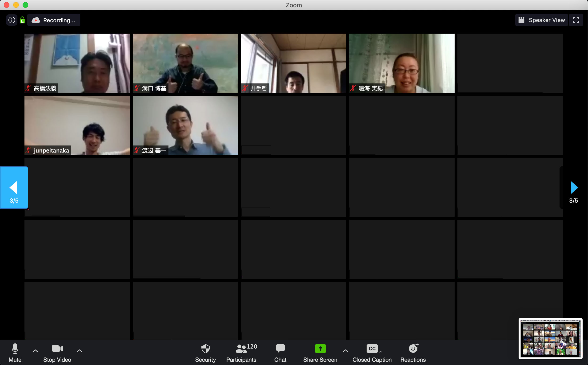Click the muted mic icon beside junpeitanaka

(x=28, y=150)
